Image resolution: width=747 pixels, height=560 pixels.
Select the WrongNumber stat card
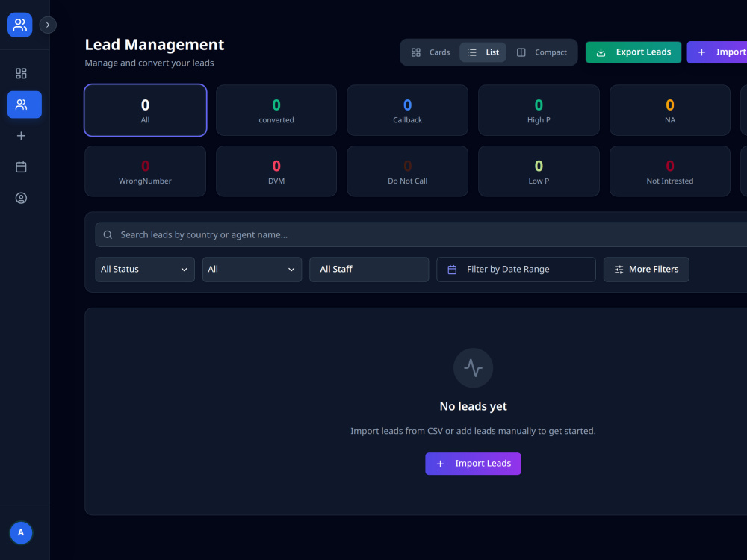tap(146, 171)
